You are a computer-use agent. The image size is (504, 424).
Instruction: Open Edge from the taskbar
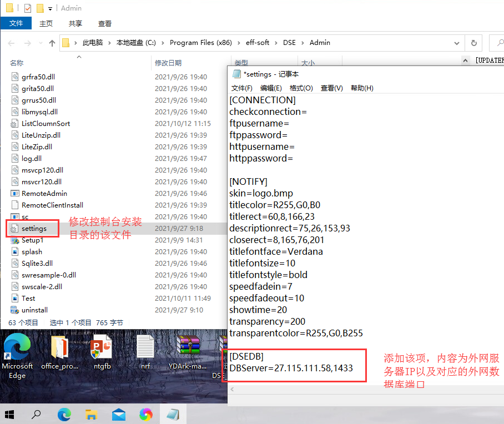pos(64,415)
